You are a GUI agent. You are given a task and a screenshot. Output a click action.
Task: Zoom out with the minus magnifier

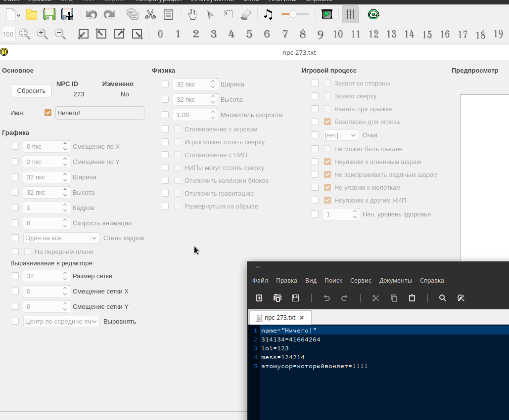pos(60,34)
